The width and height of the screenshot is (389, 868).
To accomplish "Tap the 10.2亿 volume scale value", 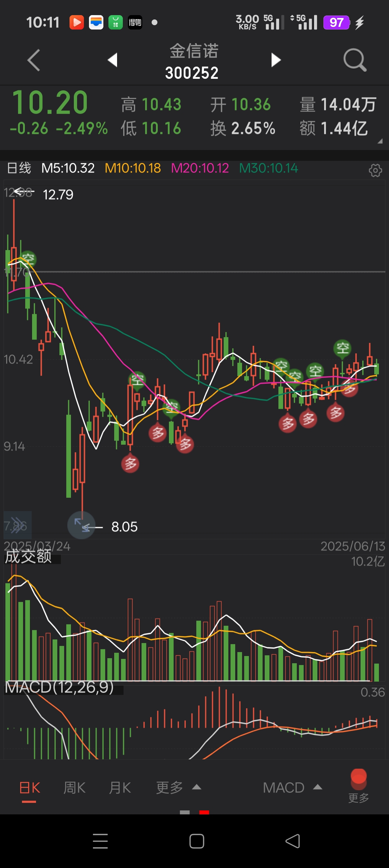I will pos(368,561).
